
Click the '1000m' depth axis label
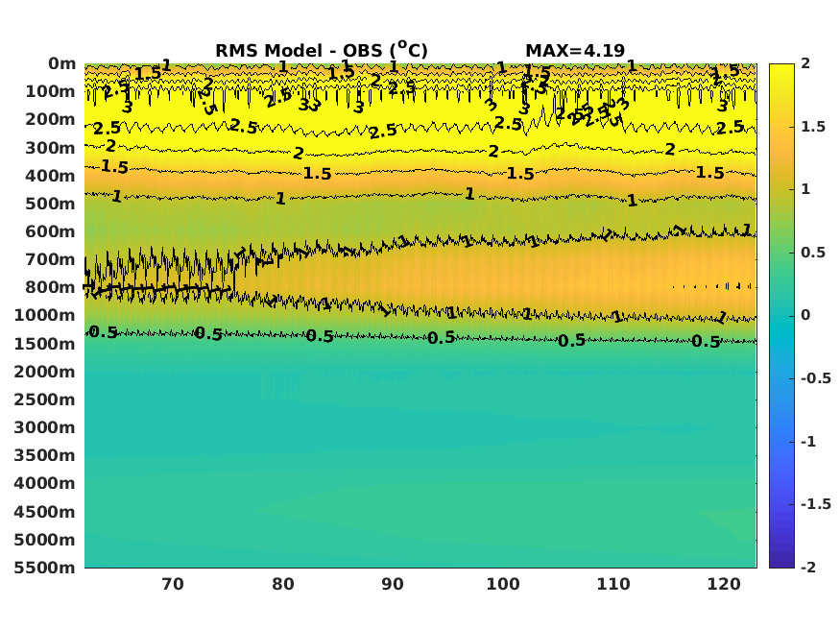45,315
